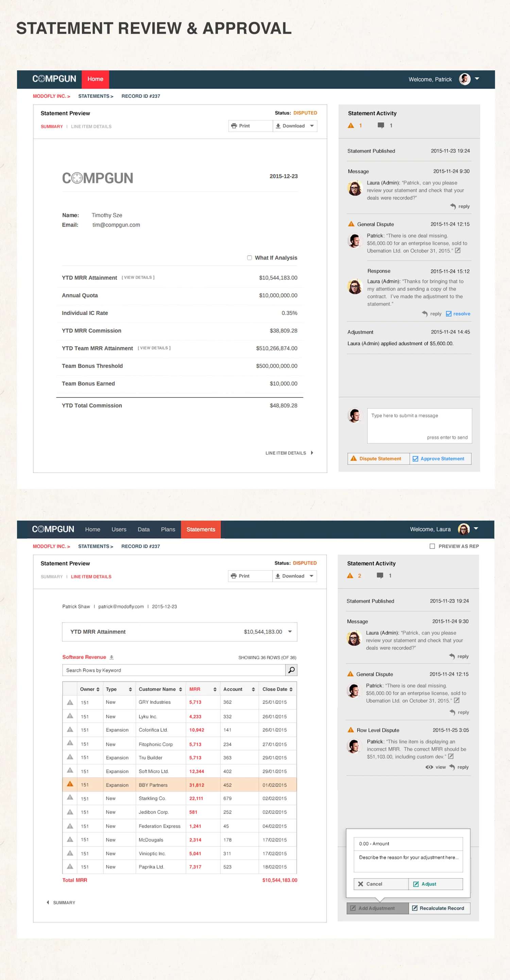510x980 pixels.
Task: Click Dispute Statement button
Action: 379,458
